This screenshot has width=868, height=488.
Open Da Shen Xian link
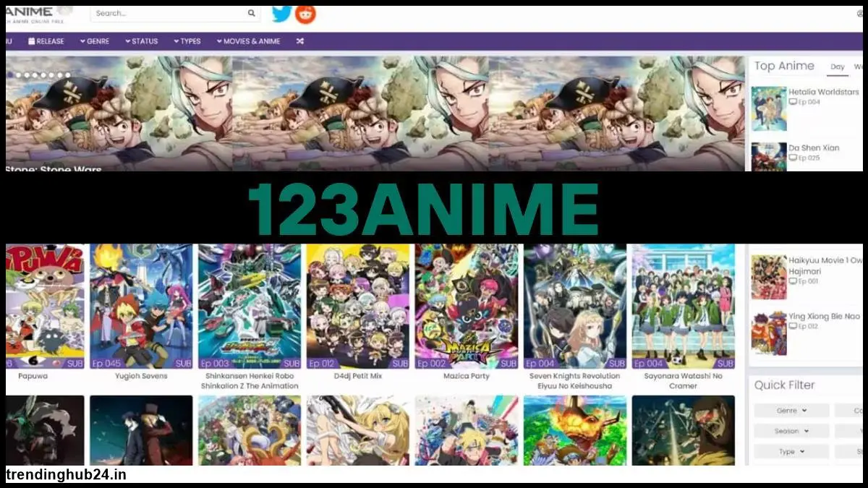tap(814, 148)
